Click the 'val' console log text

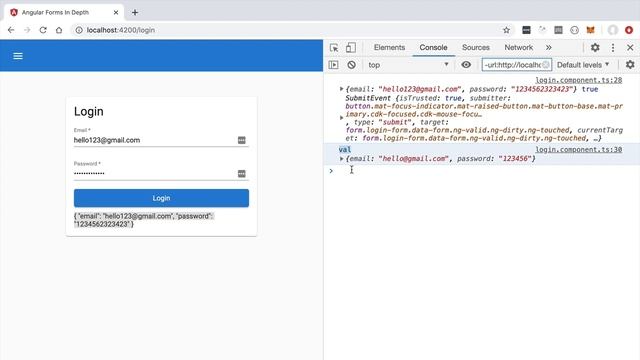pyautogui.click(x=344, y=149)
